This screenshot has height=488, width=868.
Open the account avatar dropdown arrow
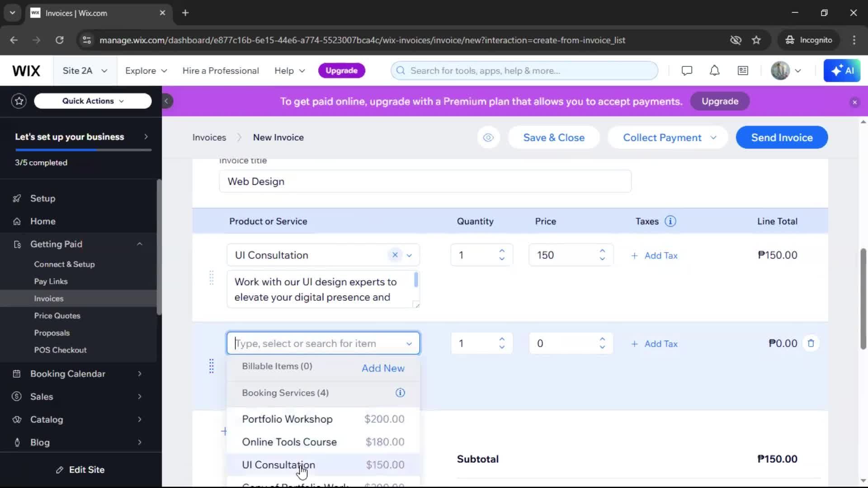click(798, 70)
